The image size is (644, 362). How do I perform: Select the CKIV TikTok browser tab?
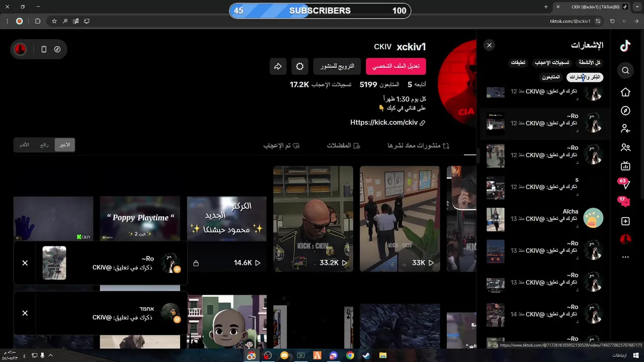point(593,7)
